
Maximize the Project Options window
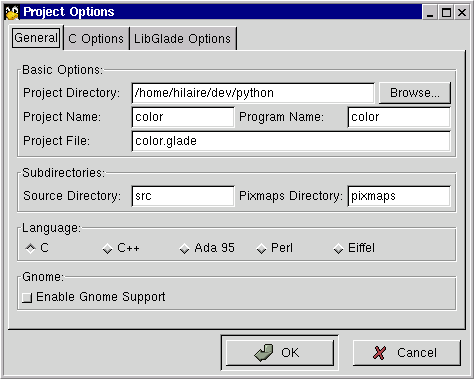446,13
